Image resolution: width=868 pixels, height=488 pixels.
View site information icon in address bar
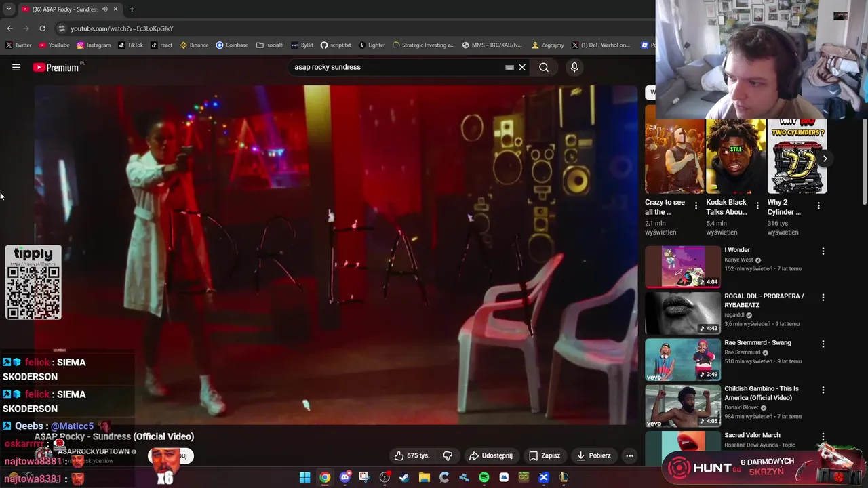[x=62, y=28]
